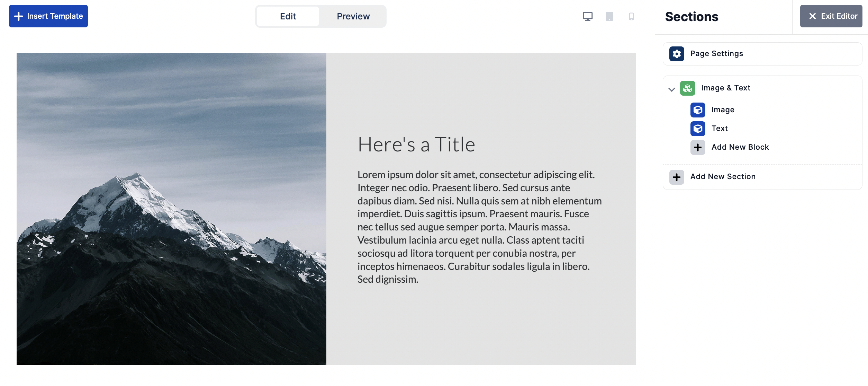Screen dimensions: 868x386
Task: Exit the editor
Action: [831, 16]
